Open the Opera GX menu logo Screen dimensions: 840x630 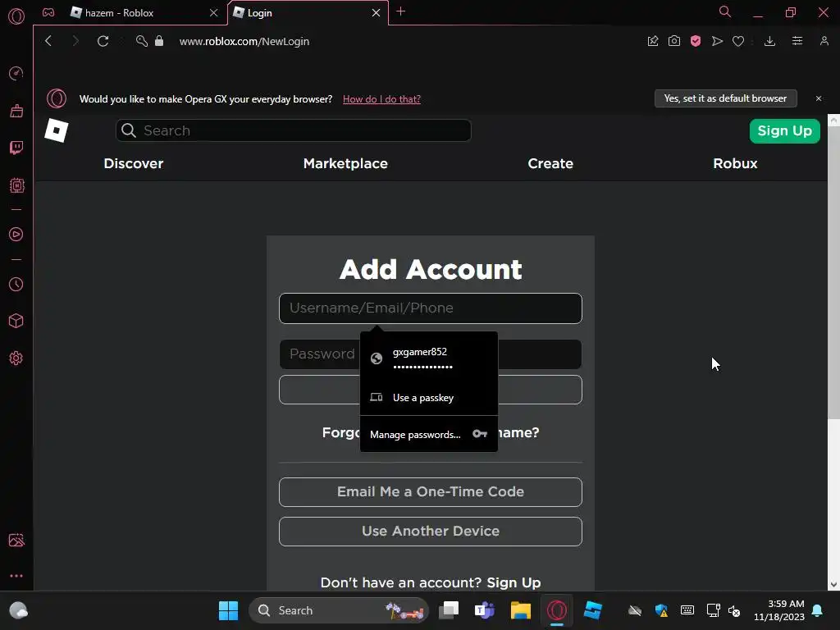tap(16, 16)
